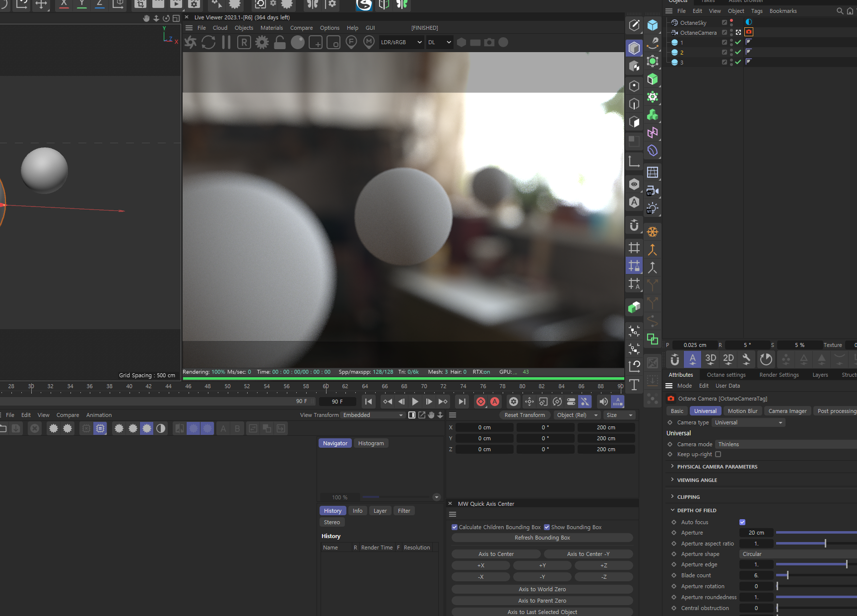Open the Tags menu in Objects manager
857x616 pixels.
(x=756, y=11)
